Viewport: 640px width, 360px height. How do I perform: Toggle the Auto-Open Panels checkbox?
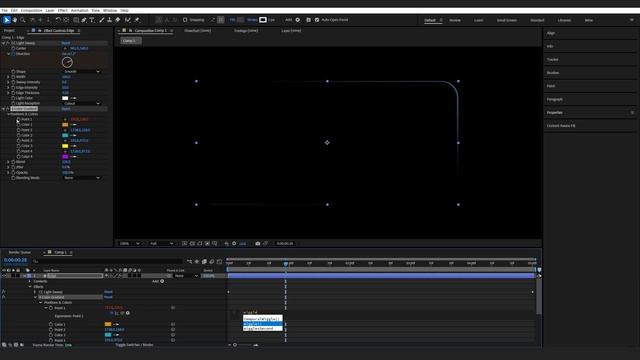[x=317, y=20]
